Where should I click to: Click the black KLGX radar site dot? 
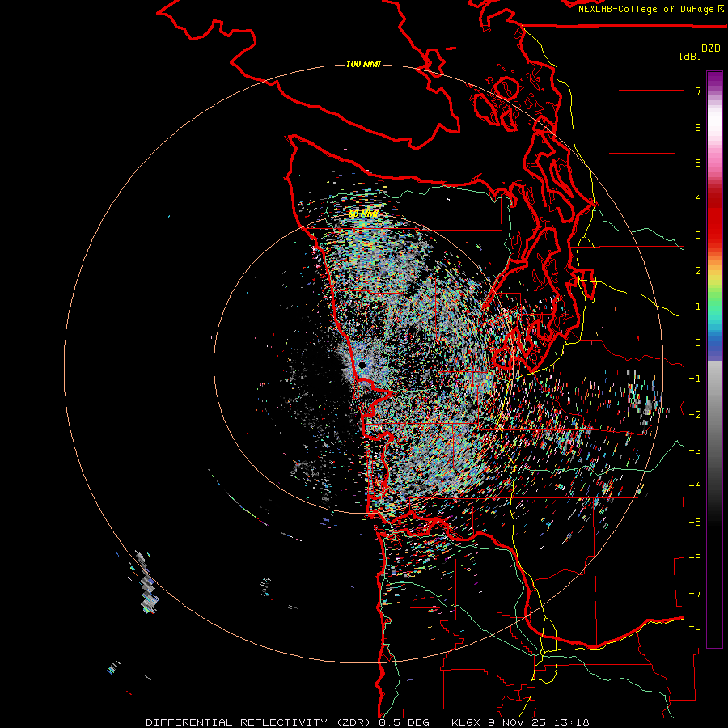coord(362,366)
